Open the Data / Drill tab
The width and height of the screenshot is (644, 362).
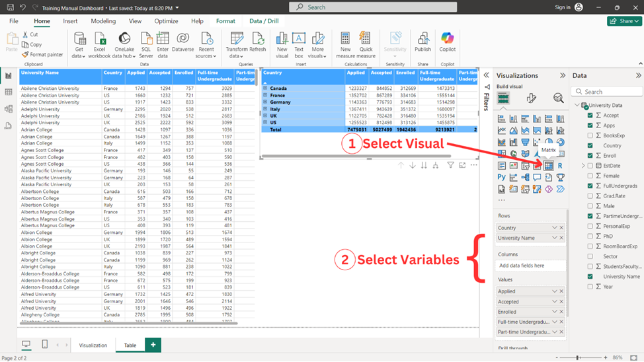[x=264, y=21]
